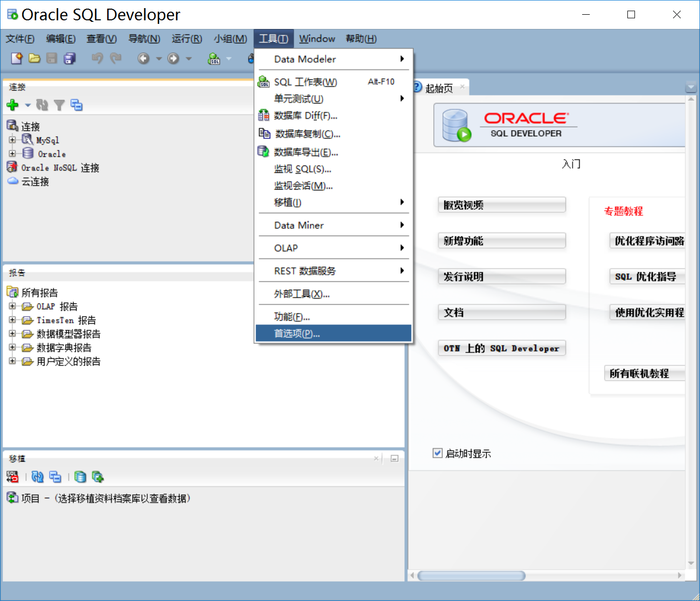Open the Data Modeler submenu
This screenshot has width=700, height=601.
pyautogui.click(x=334, y=59)
